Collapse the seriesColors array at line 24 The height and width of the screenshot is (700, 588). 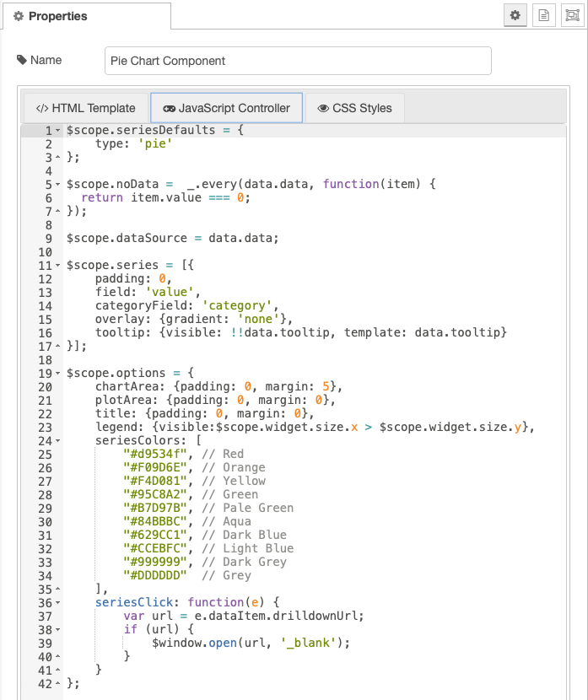coord(57,441)
